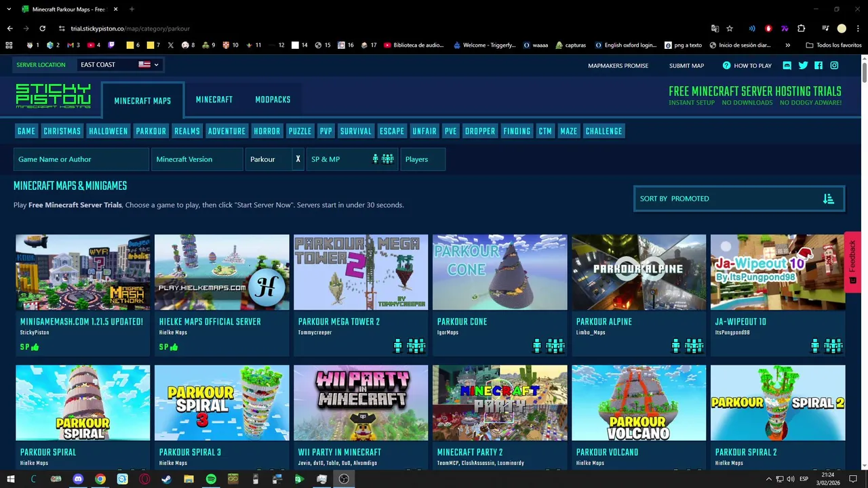
Task: Open the Server Location East Coast dropdown
Action: [119, 64]
